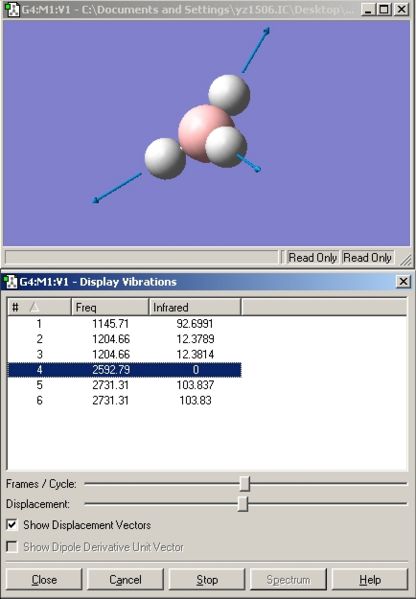Click the first Read Only status indicator
The height and width of the screenshot is (599, 416).
pyautogui.click(x=312, y=257)
